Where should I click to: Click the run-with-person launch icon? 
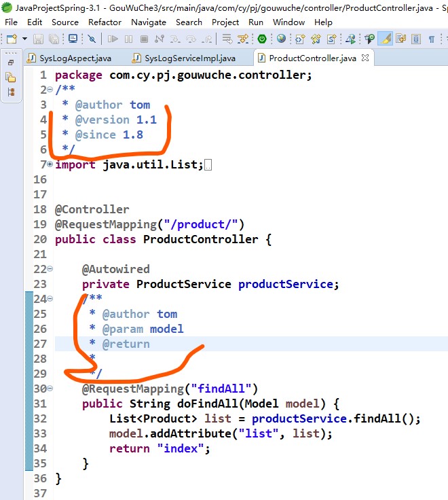click(x=351, y=39)
